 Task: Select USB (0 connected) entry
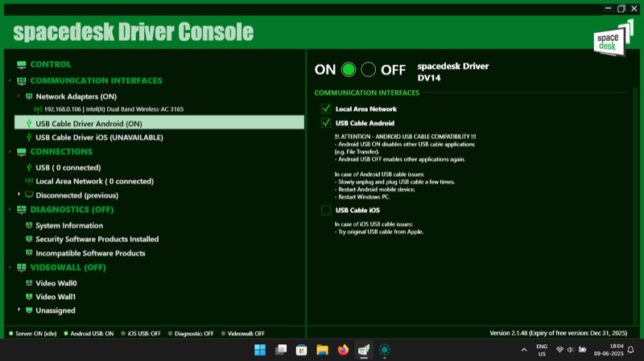[68, 167]
